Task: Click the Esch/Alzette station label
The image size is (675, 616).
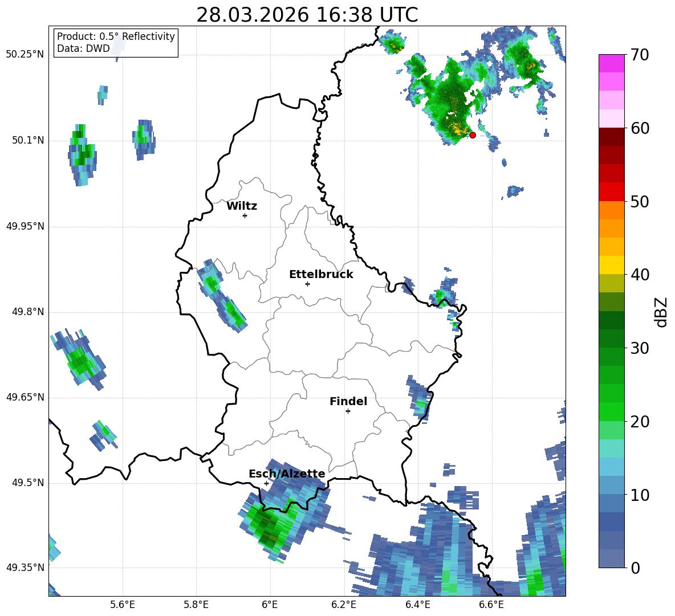Action: (287, 474)
